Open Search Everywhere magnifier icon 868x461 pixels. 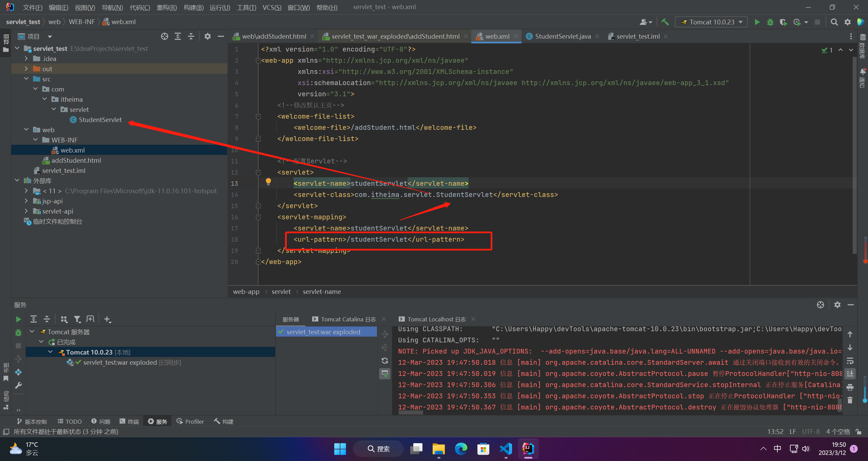click(834, 22)
